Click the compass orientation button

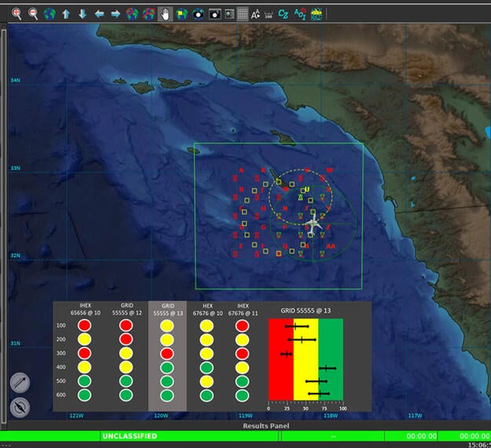click(x=20, y=406)
